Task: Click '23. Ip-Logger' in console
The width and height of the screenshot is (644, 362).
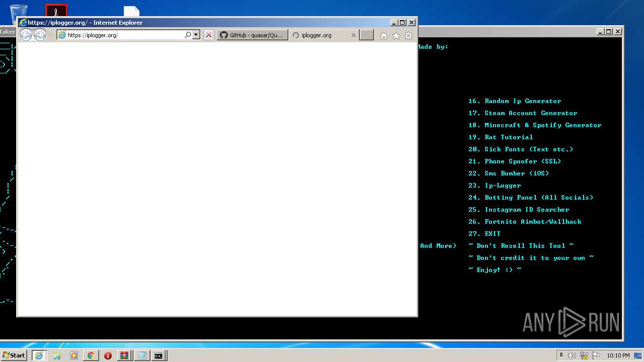Action: [495, 186]
